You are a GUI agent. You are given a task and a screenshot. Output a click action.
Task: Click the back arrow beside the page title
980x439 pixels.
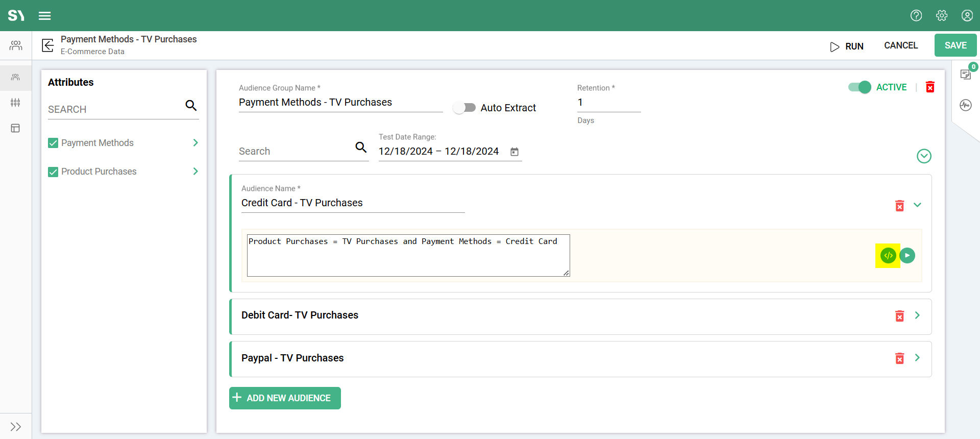pos(48,45)
